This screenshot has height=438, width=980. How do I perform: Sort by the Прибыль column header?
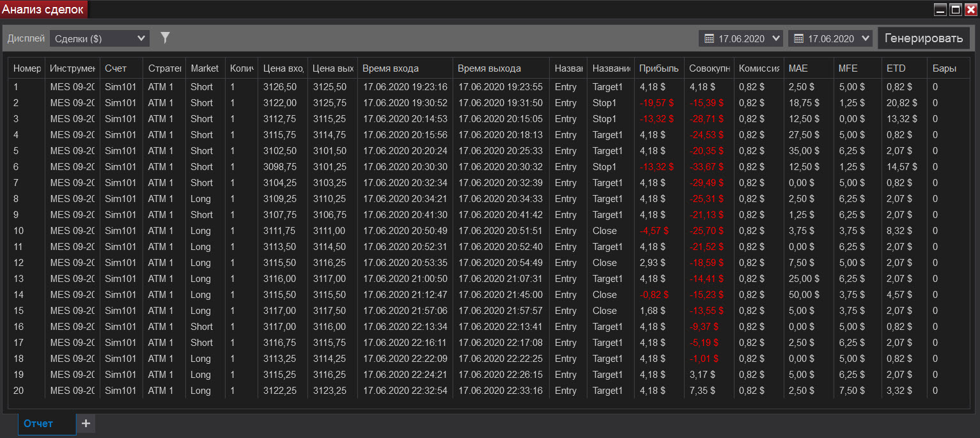(x=659, y=68)
